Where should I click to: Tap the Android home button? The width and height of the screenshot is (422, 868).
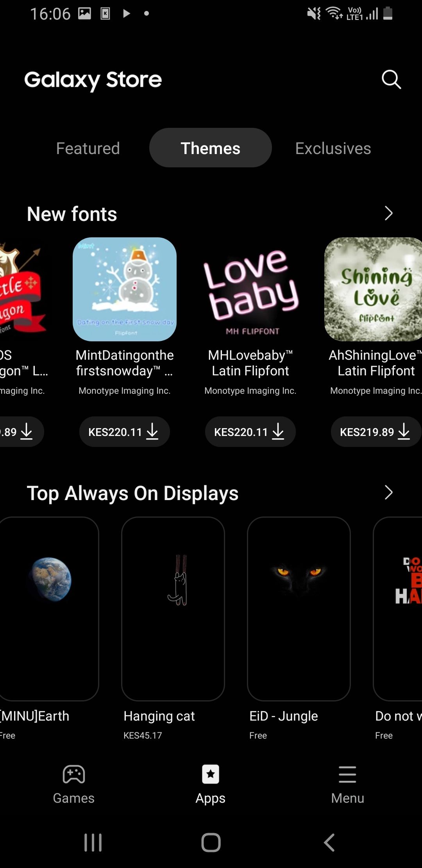click(x=211, y=843)
